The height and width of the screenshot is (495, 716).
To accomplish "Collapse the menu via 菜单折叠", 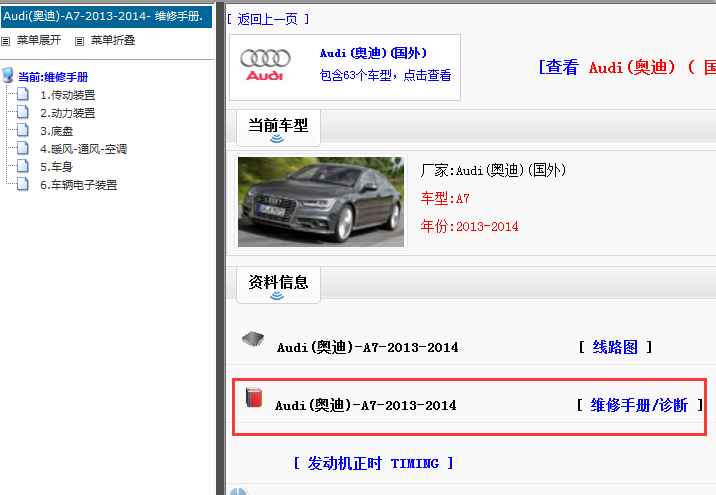I will coord(113,40).
